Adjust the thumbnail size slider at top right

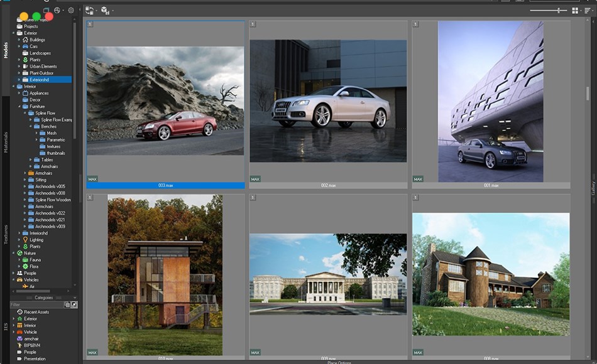point(559,10)
